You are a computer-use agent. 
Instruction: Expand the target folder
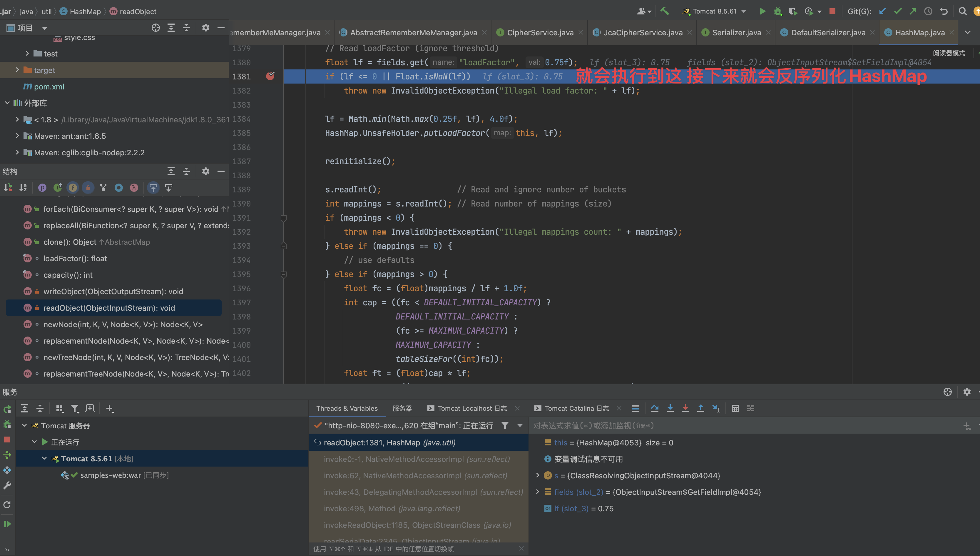click(17, 70)
